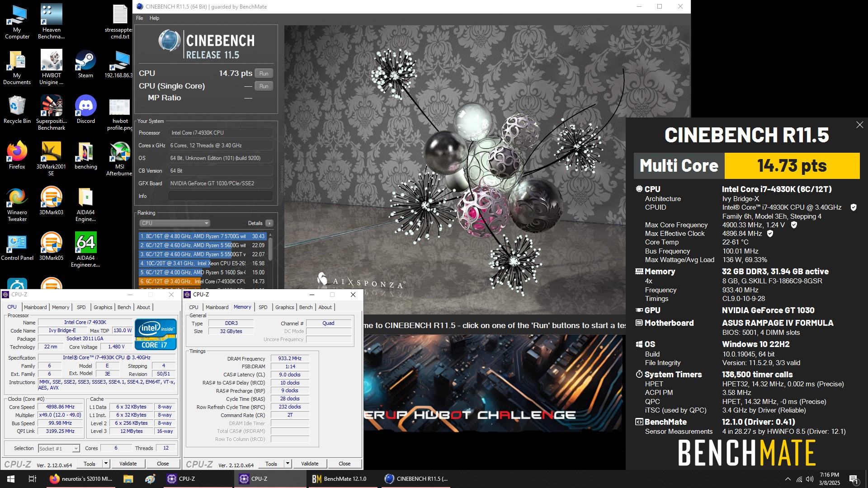Select ranking row AMD Ryzen 5 1600 15.00
The width and height of the screenshot is (868, 488).
tap(202, 272)
